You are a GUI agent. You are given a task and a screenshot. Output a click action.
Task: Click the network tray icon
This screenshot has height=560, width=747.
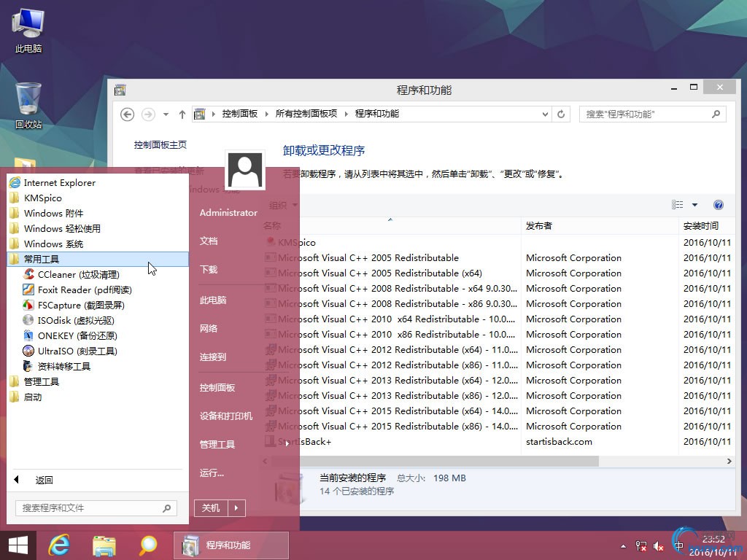point(640,546)
